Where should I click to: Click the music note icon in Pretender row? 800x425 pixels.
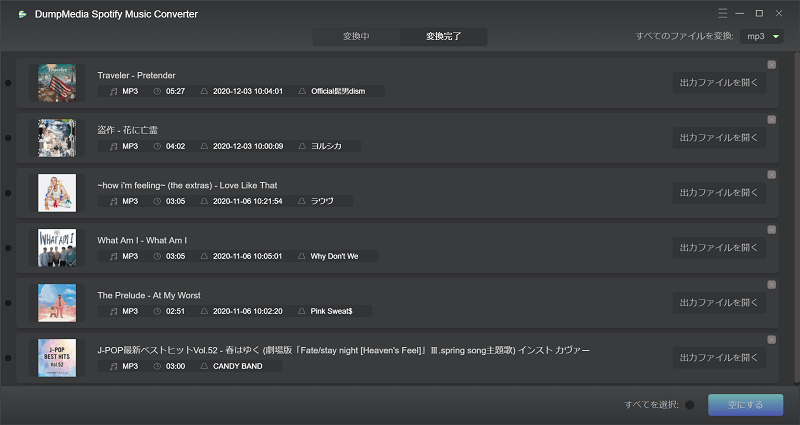pyautogui.click(x=113, y=91)
